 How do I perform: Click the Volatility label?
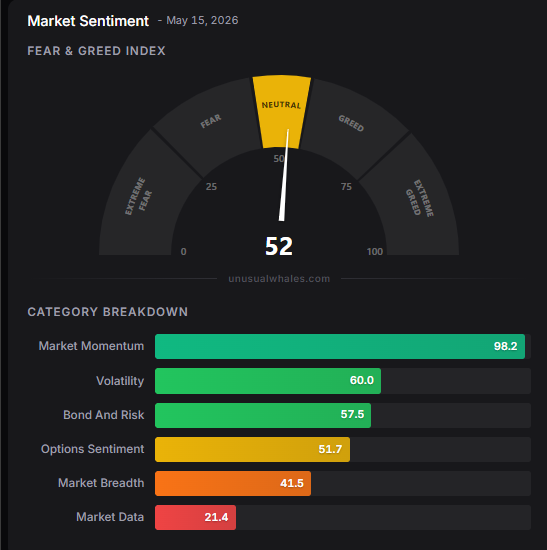click(120, 381)
